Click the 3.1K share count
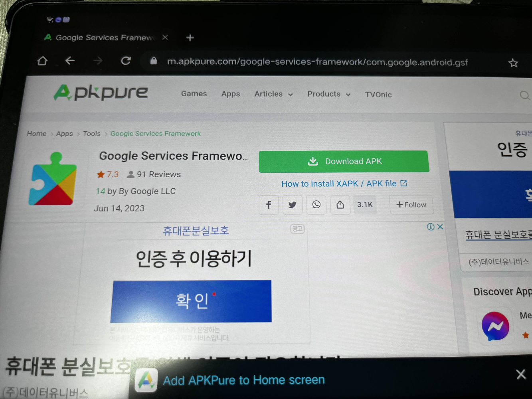 pyautogui.click(x=365, y=204)
